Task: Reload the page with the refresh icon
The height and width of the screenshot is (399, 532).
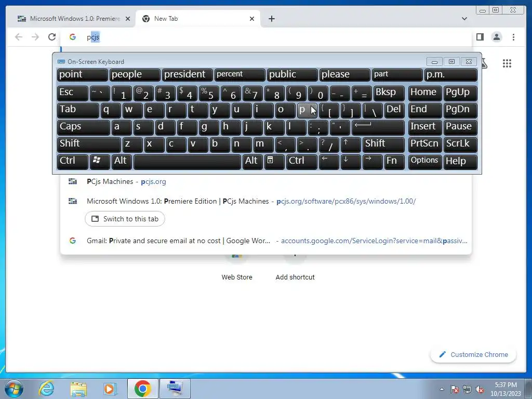Action: [51, 37]
